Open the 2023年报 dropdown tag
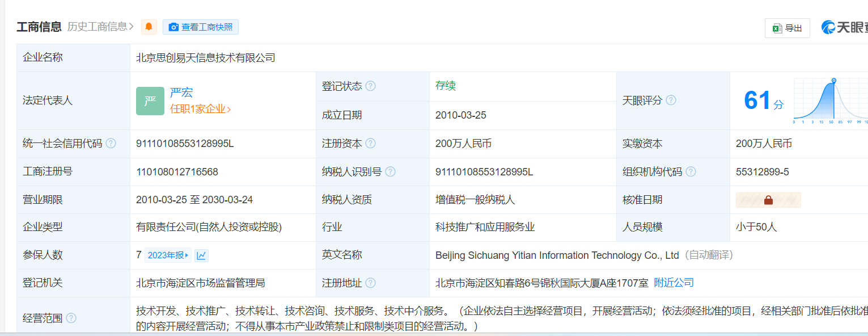Viewport: 868px width, 336px height. click(x=168, y=255)
